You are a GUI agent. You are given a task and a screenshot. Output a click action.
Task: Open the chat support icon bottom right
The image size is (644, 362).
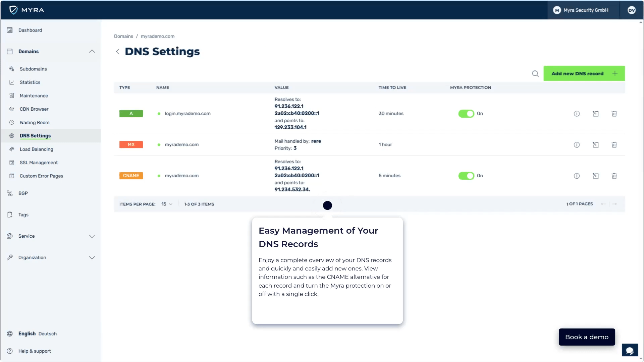point(630,350)
